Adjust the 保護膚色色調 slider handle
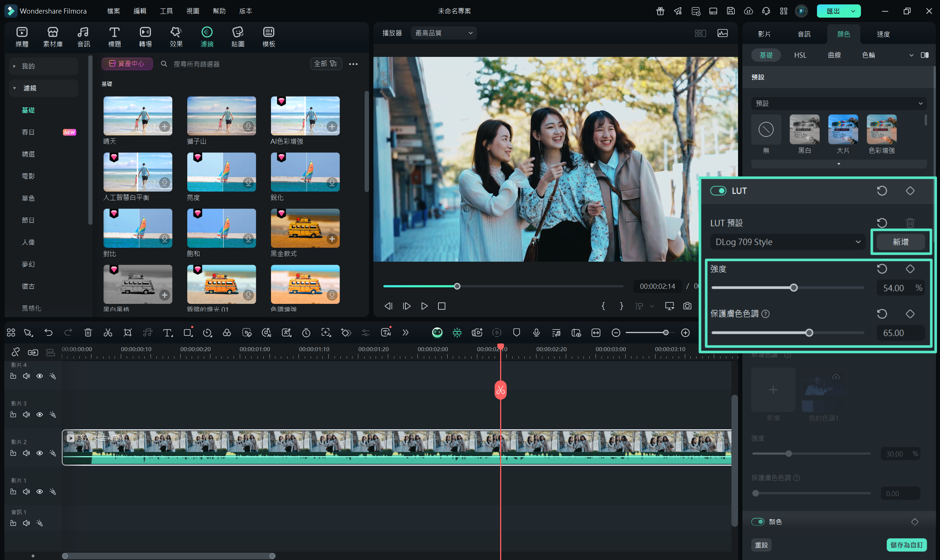The width and height of the screenshot is (940, 560). (x=809, y=332)
